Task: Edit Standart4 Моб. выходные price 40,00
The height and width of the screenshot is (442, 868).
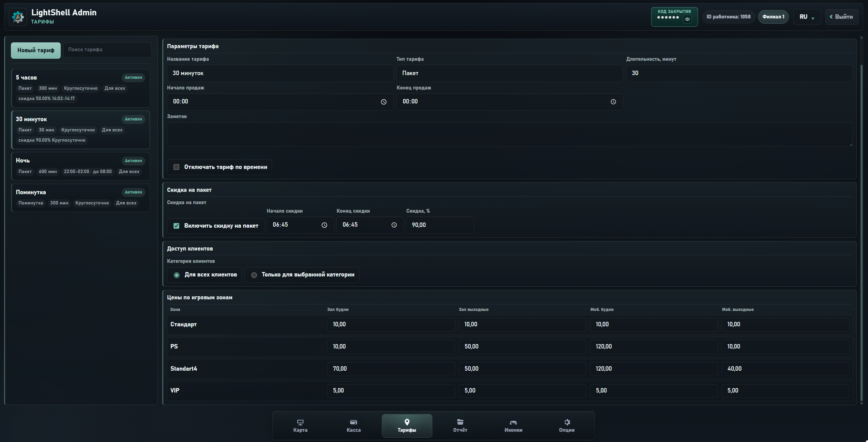Action: 785,369
